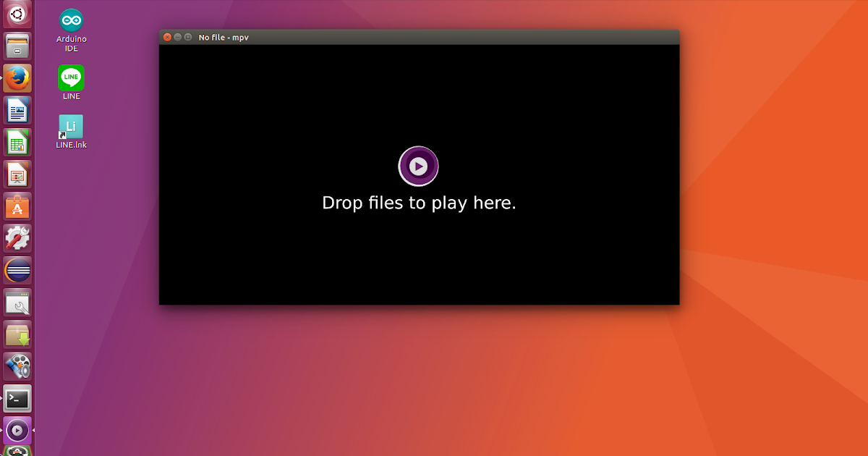Open the Arduino IDE desktop shortcut
Viewport: 868px width, 456px height.
click(71, 20)
